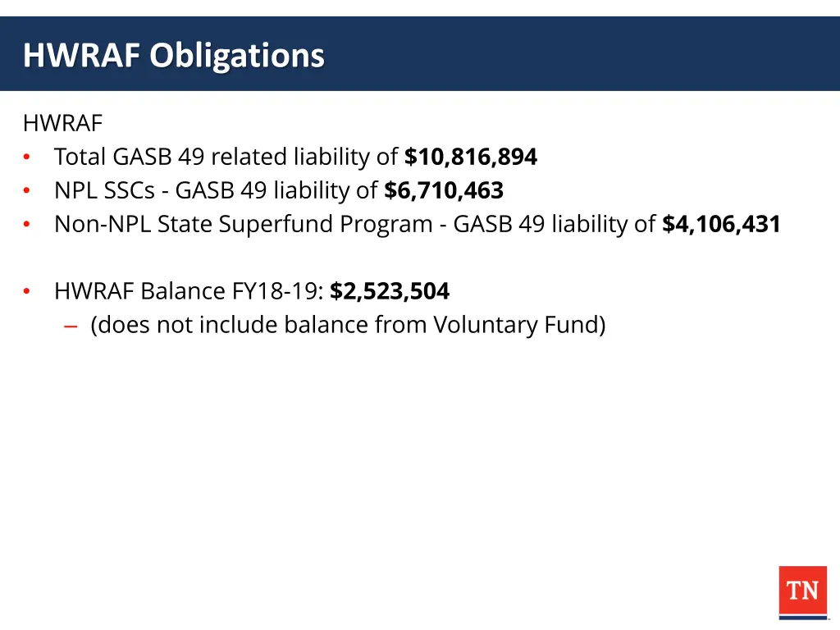Click the red bullet before NPL SSCs
The width and height of the screenshot is (840, 630).
[27, 190]
